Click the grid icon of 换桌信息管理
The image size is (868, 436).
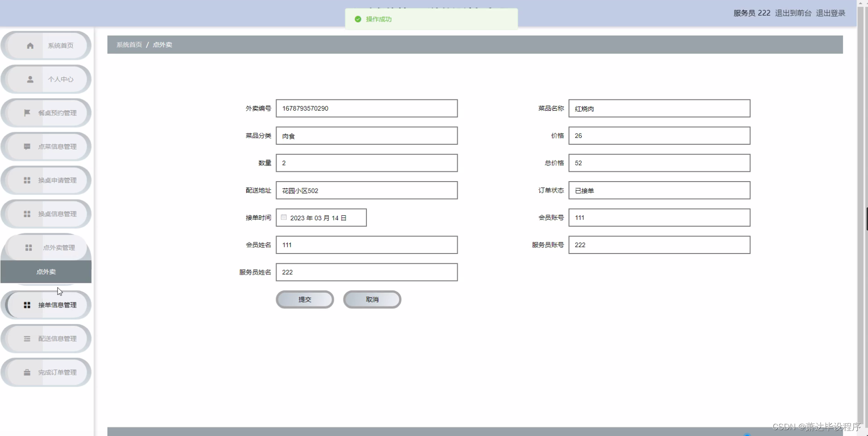click(27, 214)
